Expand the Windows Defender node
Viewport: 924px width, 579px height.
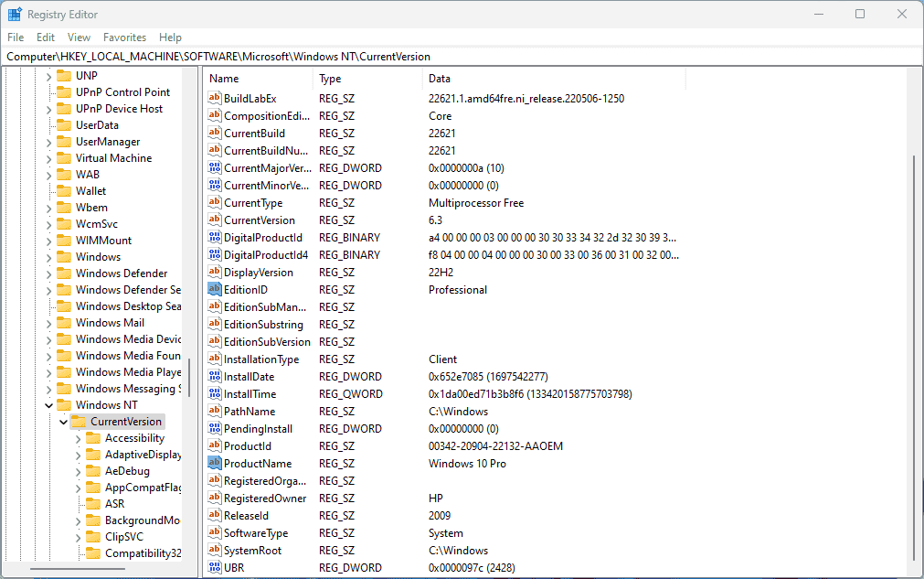[49, 273]
